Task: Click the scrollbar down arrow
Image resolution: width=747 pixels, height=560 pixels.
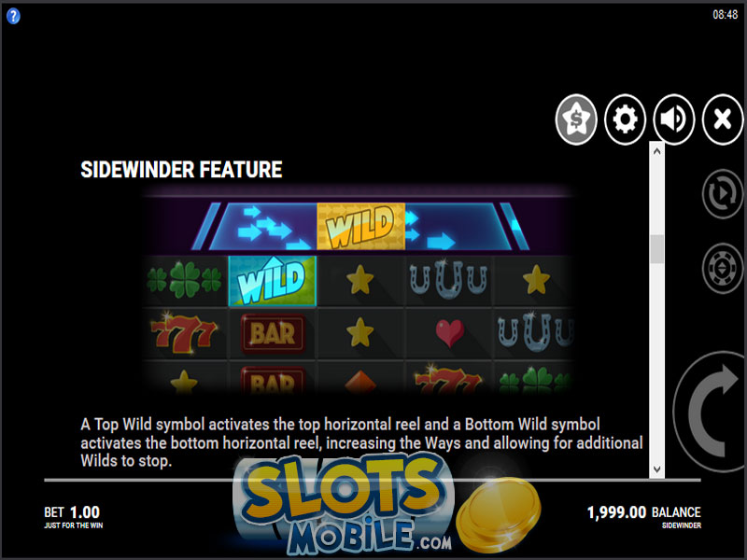Action: pyautogui.click(x=657, y=469)
